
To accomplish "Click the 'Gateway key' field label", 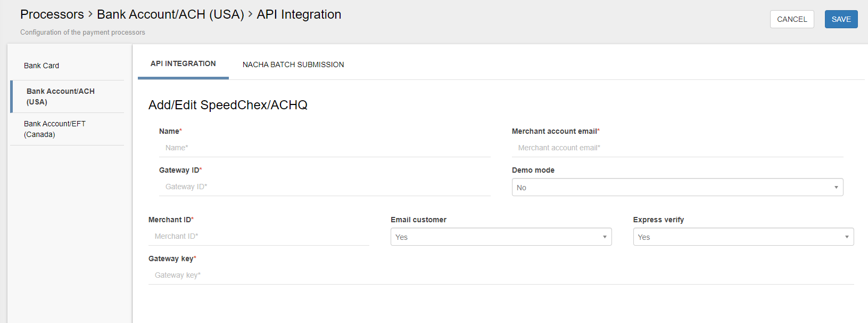I will tap(172, 259).
